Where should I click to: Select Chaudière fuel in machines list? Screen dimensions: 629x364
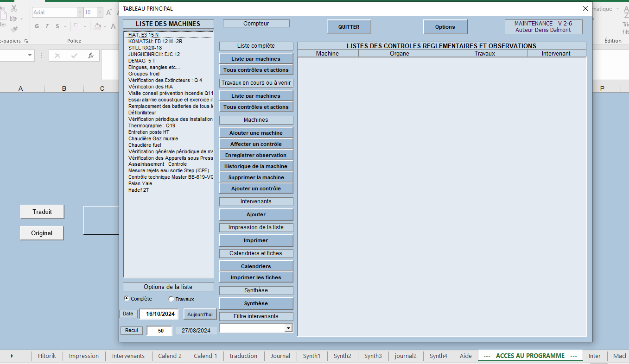169,145
